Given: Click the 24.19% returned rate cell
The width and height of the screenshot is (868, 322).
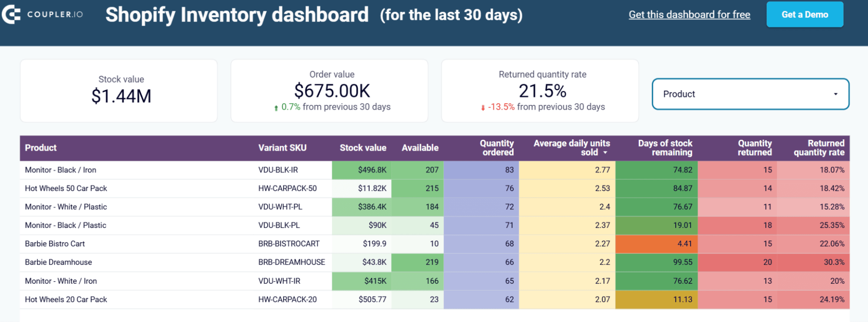Looking at the screenshot, I should [x=813, y=299].
